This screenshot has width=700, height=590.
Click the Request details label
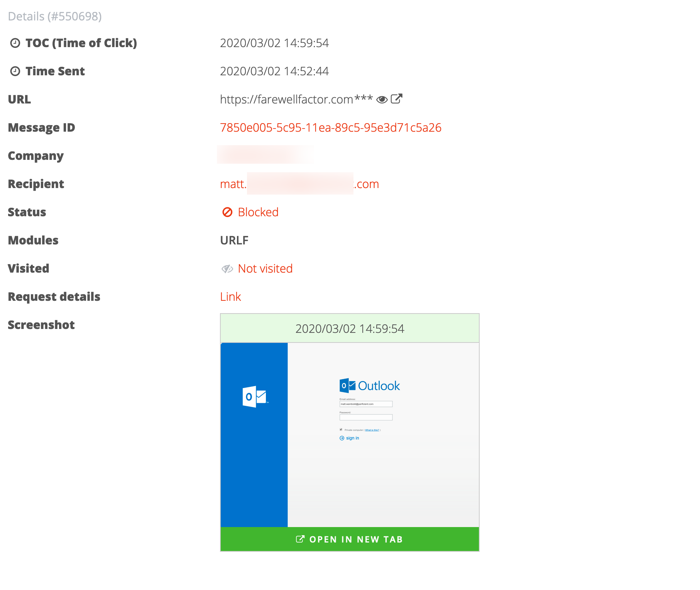point(54,297)
